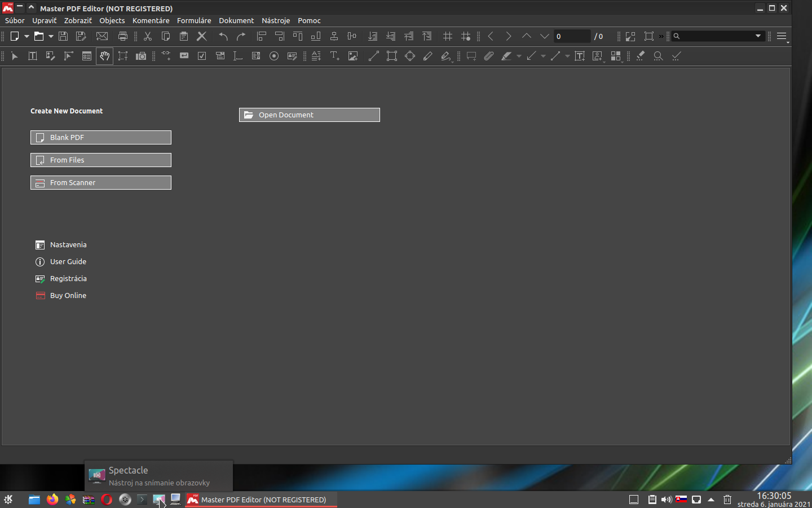Select the Sticky Note comment tool

point(471,56)
